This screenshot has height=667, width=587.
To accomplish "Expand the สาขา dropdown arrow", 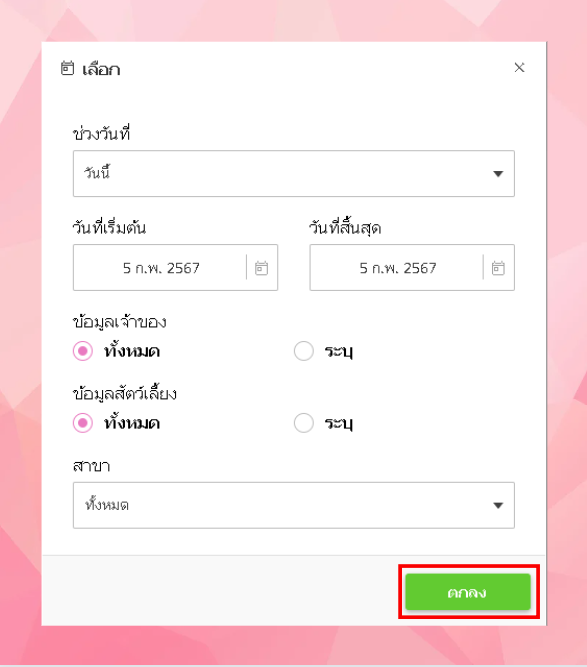I will [498, 505].
